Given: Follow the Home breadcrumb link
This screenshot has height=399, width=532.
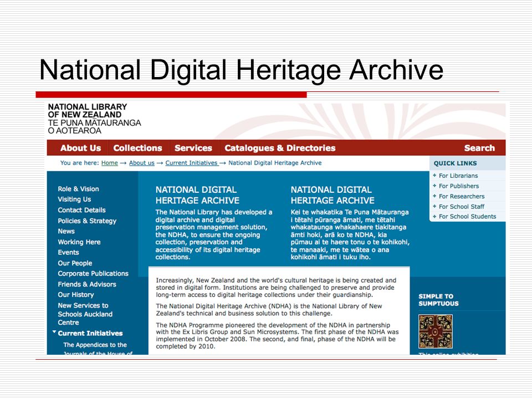Looking at the screenshot, I should tap(110, 163).
